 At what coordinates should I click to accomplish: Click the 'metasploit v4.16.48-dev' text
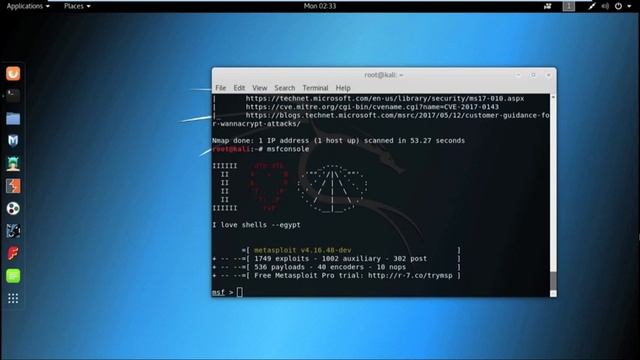click(x=302, y=250)
